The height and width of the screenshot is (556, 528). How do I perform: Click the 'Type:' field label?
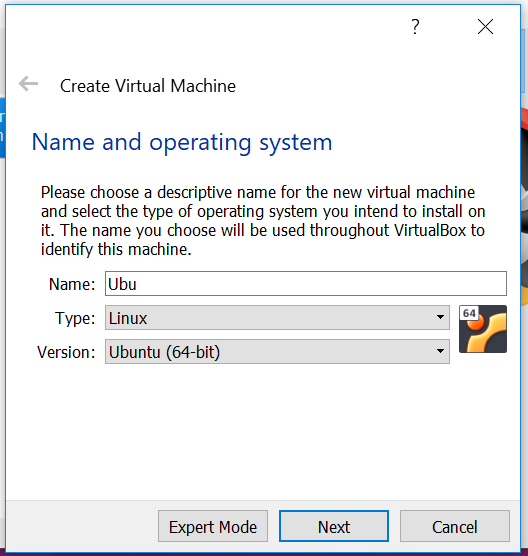(x=75, y=318)
